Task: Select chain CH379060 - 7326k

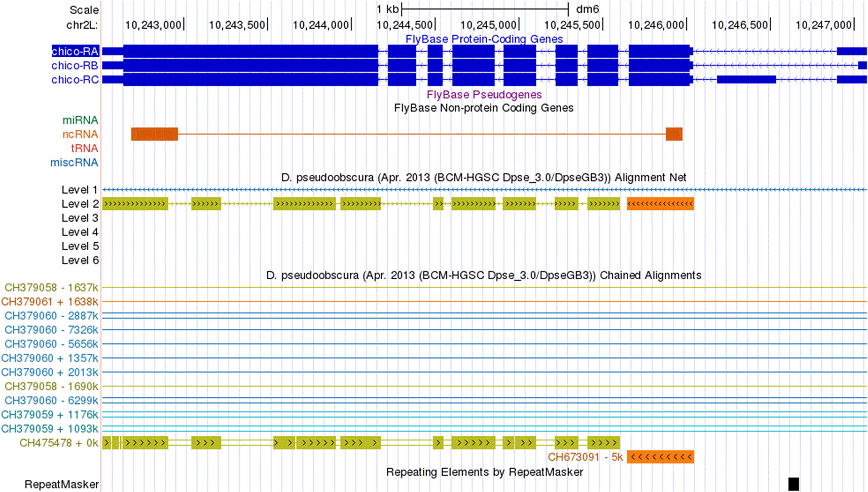Action: point(52,330)
